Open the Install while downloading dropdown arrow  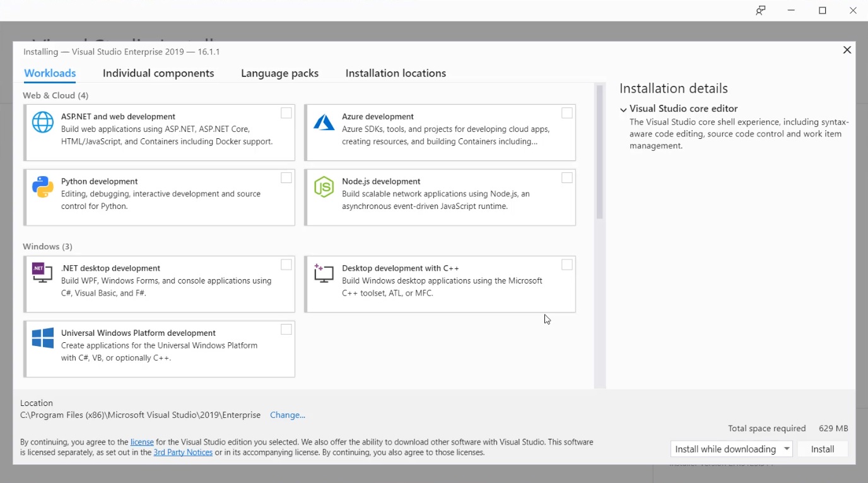[x=787, y=449]
